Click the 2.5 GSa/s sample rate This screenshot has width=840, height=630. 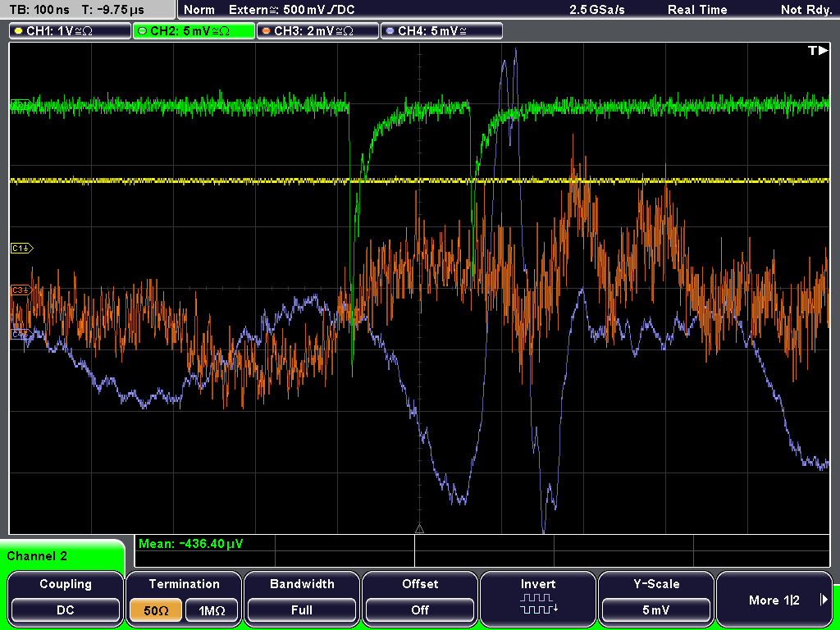pos(597,10)
